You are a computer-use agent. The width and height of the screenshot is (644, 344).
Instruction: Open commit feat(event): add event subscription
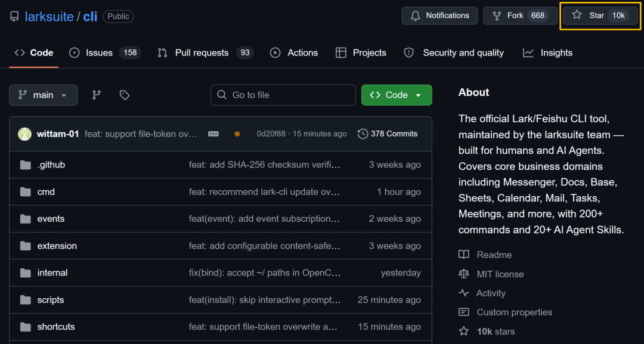(x=265, y=219)
